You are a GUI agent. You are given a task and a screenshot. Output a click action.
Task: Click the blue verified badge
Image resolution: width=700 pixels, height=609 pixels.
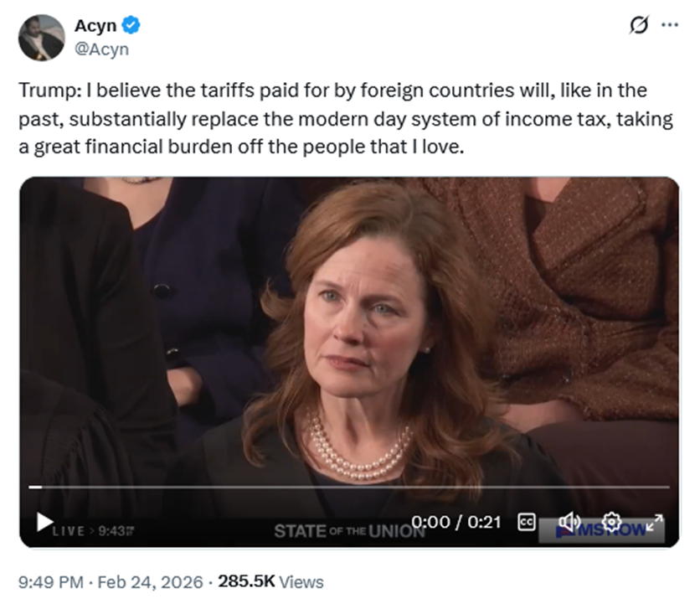pos(131,26)
